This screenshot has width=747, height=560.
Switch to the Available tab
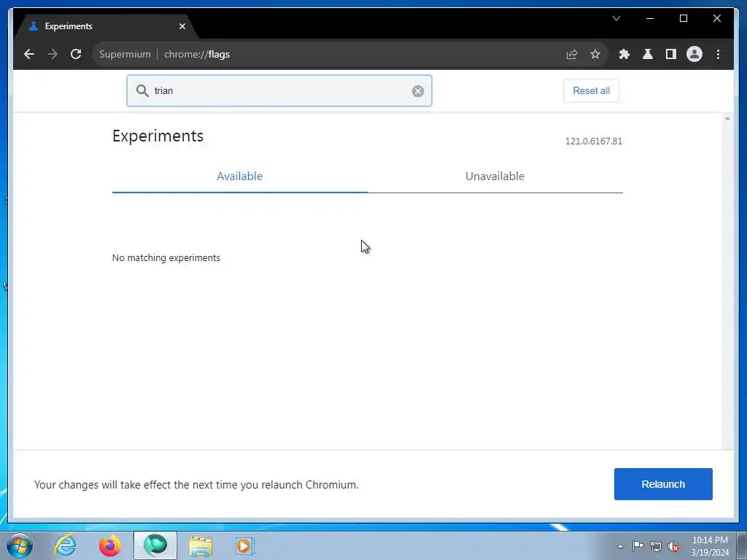pos(239,176)
